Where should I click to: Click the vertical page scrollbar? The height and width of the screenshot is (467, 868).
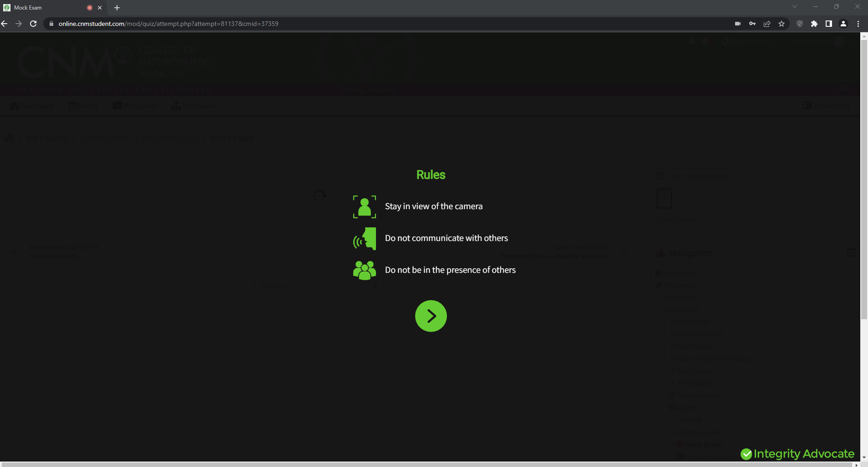coord(864,180)
